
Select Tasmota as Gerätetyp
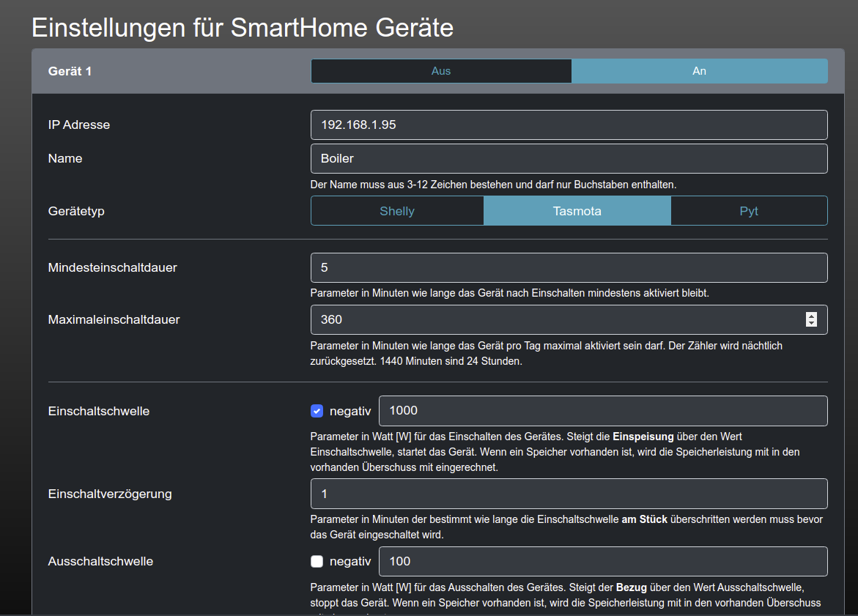point(577,211)
